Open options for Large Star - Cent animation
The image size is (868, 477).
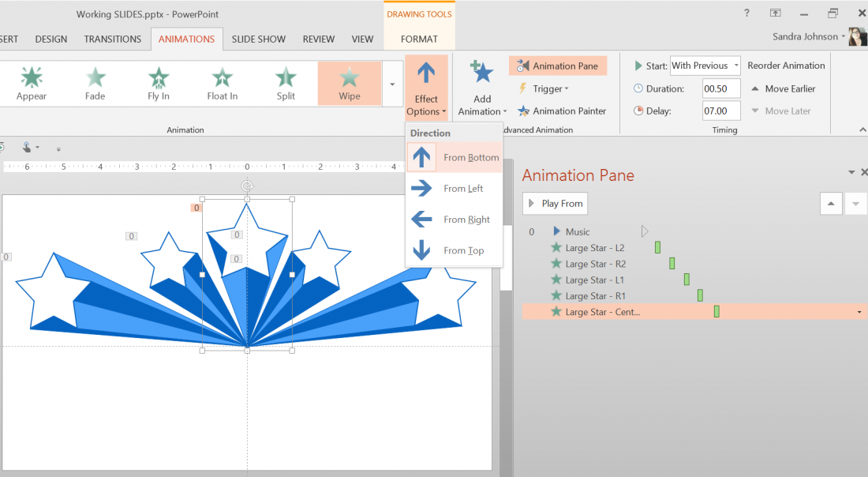coord(858,311)
